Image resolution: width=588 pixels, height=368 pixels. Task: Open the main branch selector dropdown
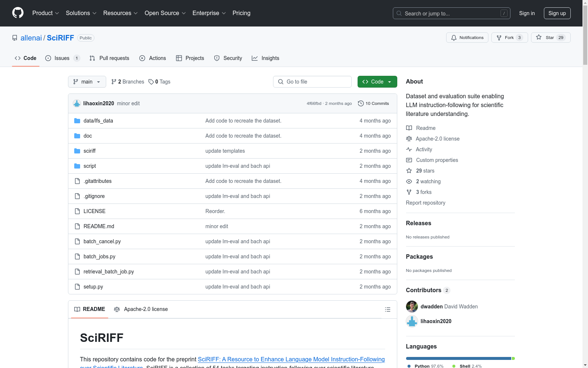click(x=87, y=82)
